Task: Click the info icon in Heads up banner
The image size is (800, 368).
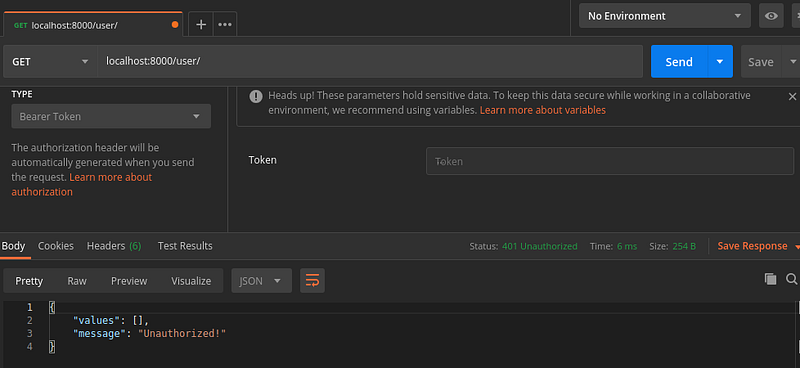Action: [256, 96]
